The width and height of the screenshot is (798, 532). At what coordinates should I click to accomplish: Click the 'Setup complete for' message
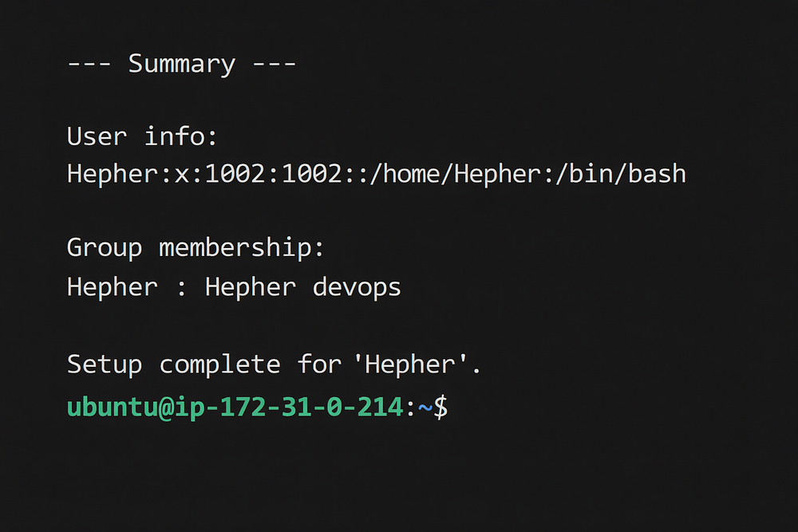pos(204,365)
